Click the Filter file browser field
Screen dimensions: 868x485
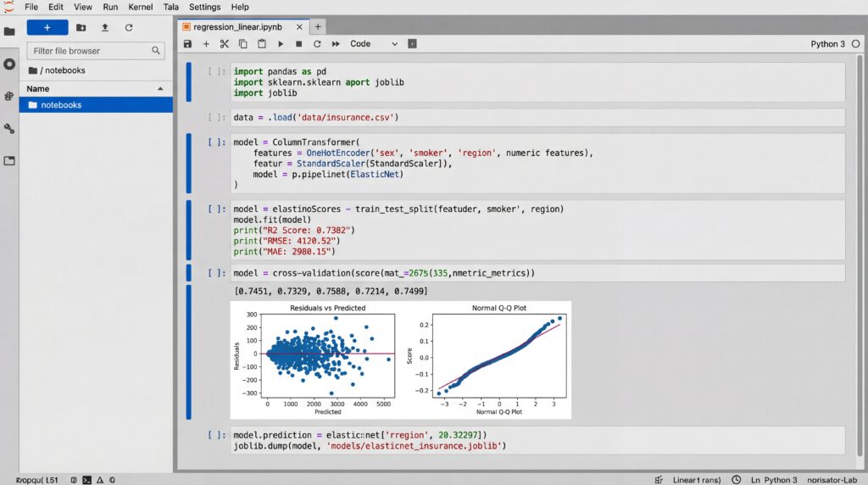[x=96, y=51]
